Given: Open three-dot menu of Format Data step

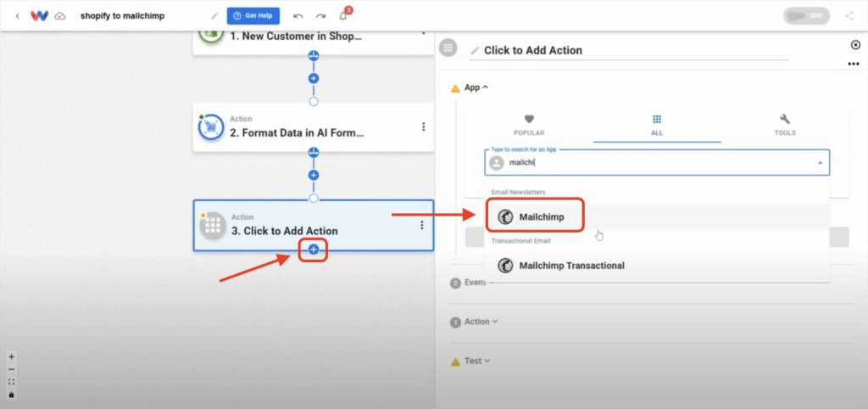Looking at the screenshot, I should (x=424, y=127).
